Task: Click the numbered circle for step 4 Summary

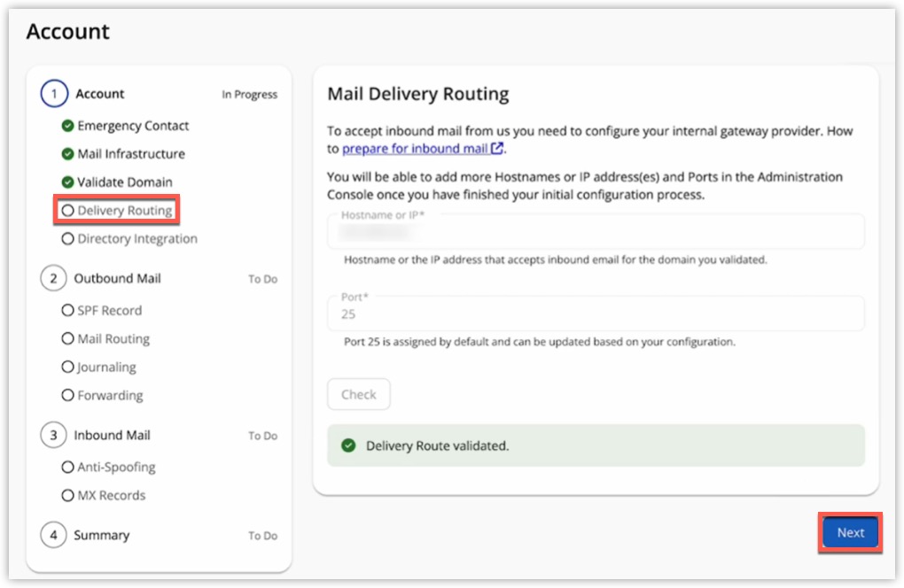Action: (x=53, y=535)
